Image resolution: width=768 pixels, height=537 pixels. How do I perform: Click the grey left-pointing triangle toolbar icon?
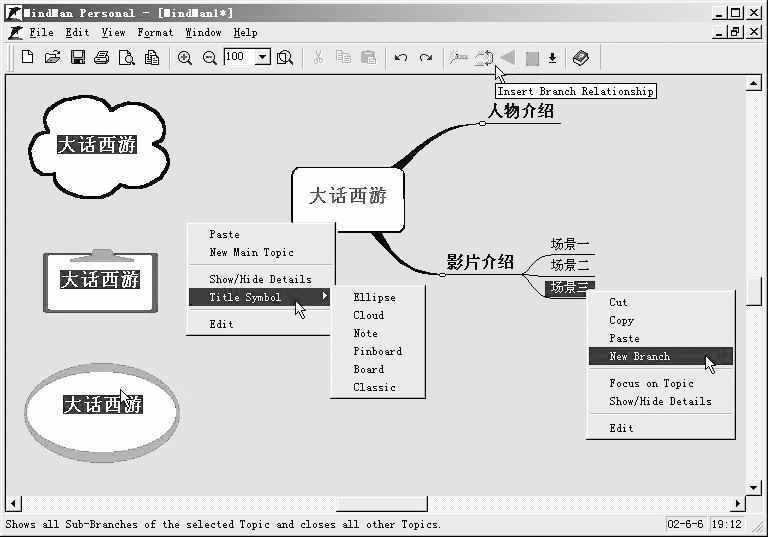507,58
